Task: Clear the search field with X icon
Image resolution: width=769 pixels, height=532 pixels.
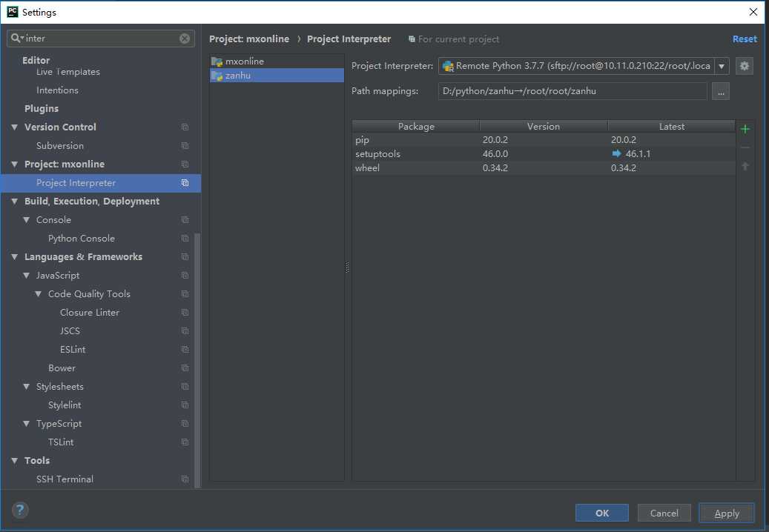Action: coord(185,39)
